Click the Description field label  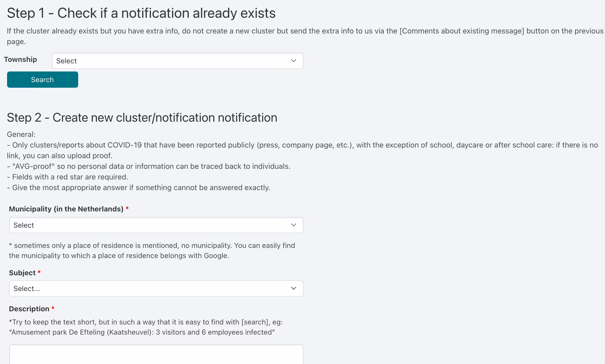point(29,309)
